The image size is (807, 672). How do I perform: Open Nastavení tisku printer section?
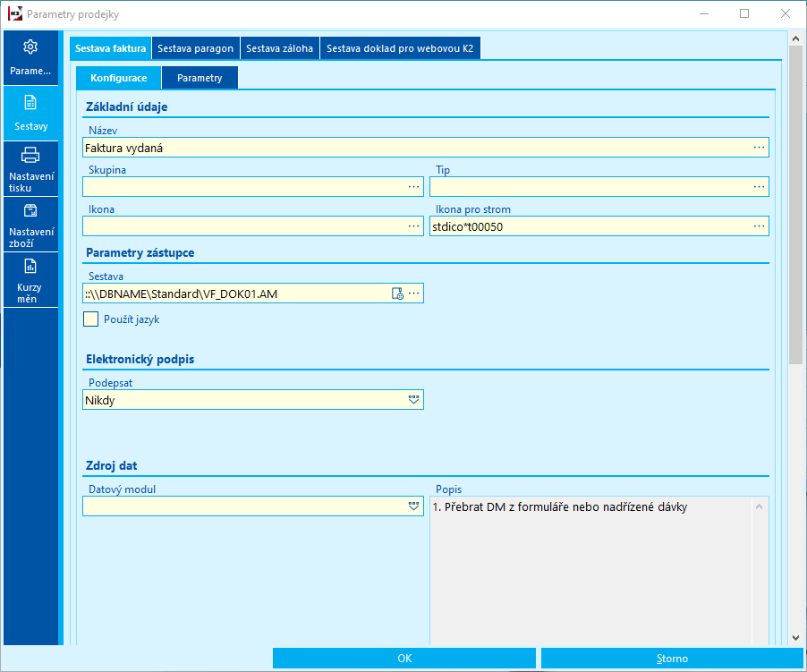click(x=30, y=168)
